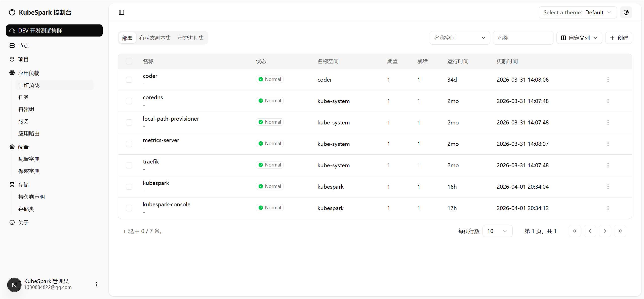Click the 创建 create button
Screen dimensions: 644x299
pyautogui.click(x=619, y=38)
